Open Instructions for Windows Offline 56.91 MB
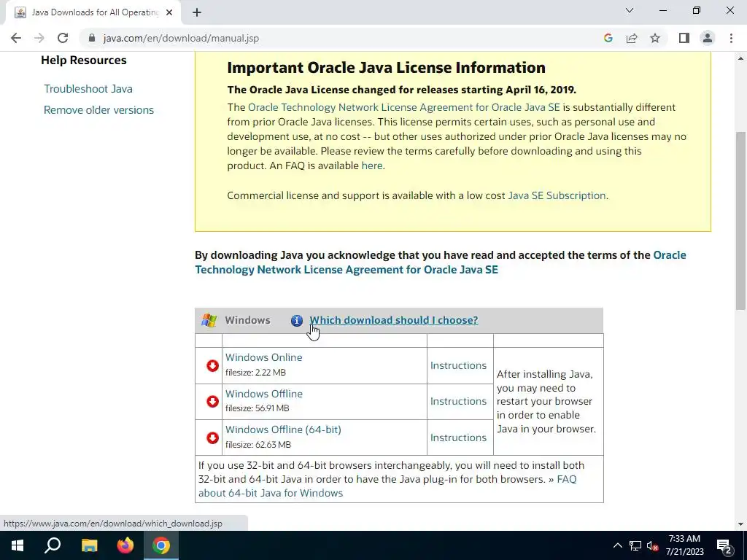The width and height of the screenshot is (747, 560). pyautogui.click(x=458, y=401)
